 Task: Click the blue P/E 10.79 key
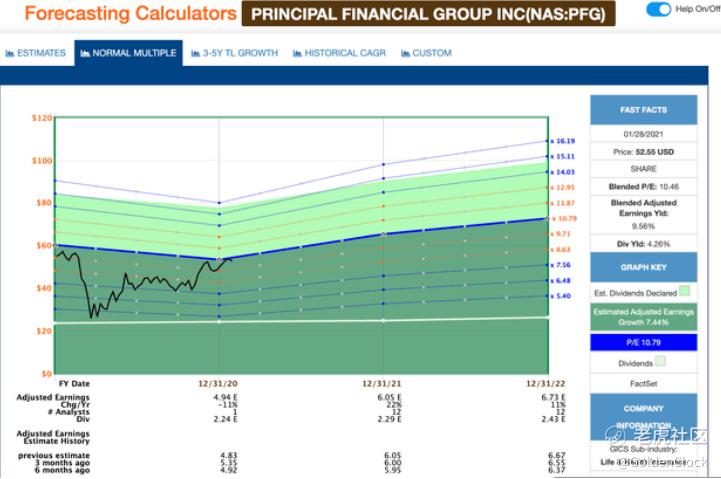coord(643,342)
